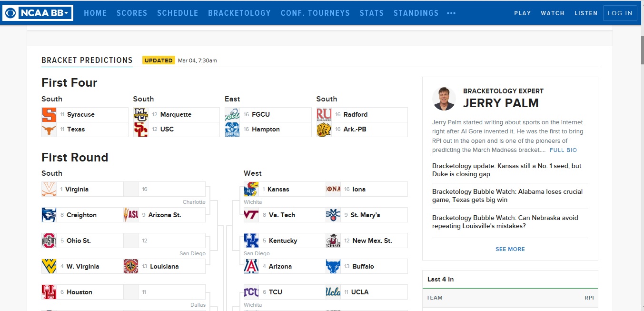Image resolution: width=644 pixels, height=311 pixels.
Task: Click the Kentucky UK logo
Action: pos(251,241)
